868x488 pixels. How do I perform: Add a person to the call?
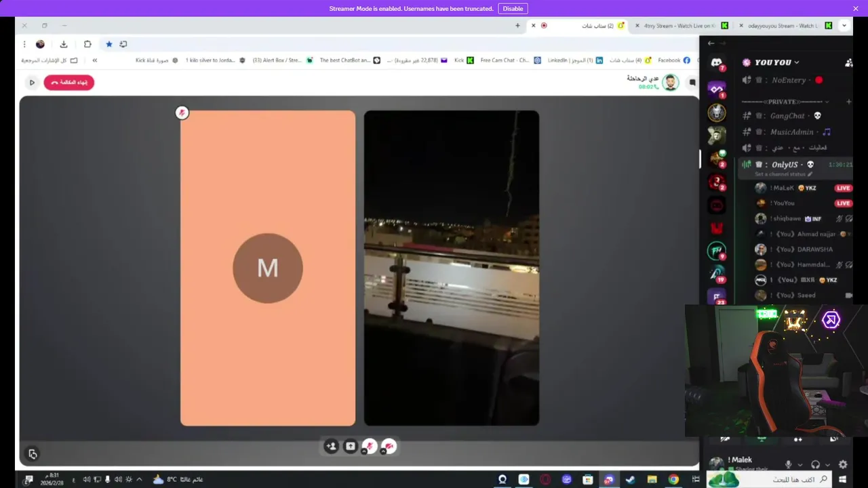331,446
